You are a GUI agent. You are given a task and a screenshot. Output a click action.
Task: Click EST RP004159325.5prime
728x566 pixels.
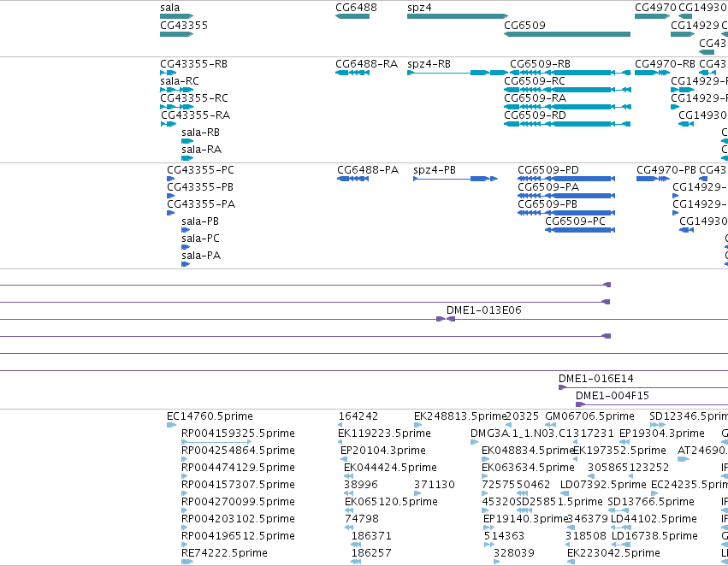point(216,442)
